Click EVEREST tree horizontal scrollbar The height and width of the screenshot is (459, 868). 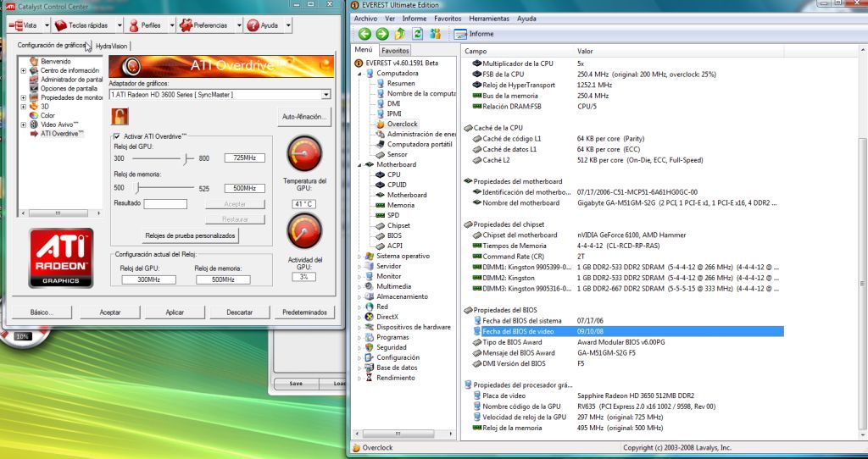[x=398, y=434]
